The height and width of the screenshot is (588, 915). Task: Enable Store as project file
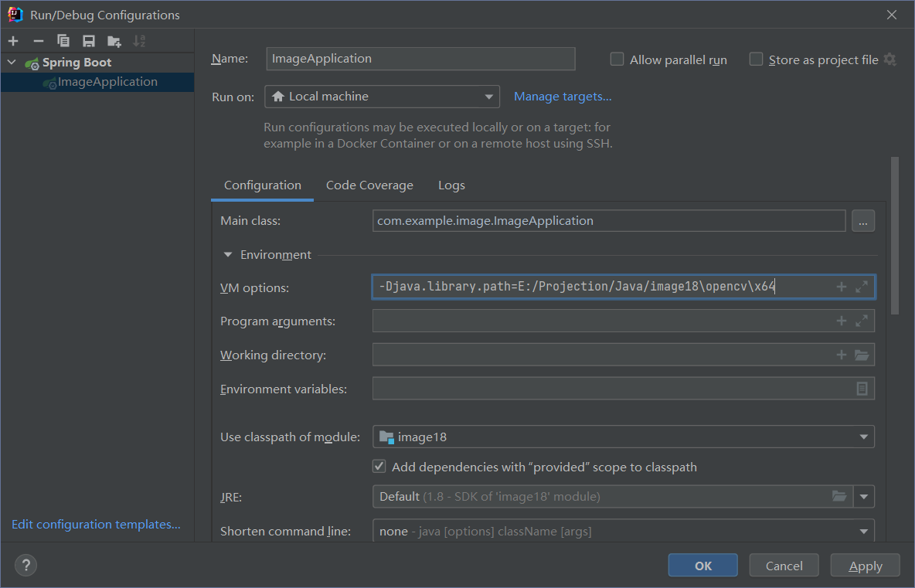pos(755,59)
